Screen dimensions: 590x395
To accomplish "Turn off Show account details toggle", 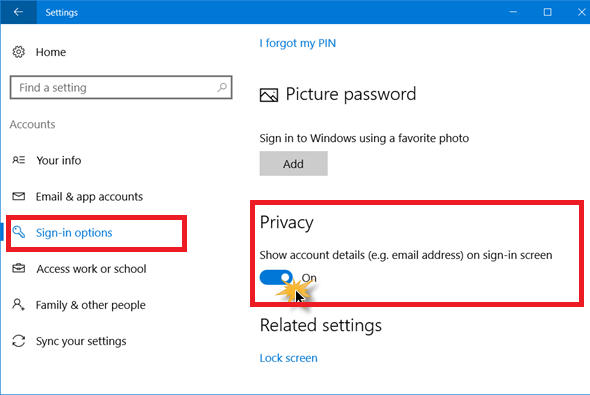I will pyautogui.click(x=276, y=278).
